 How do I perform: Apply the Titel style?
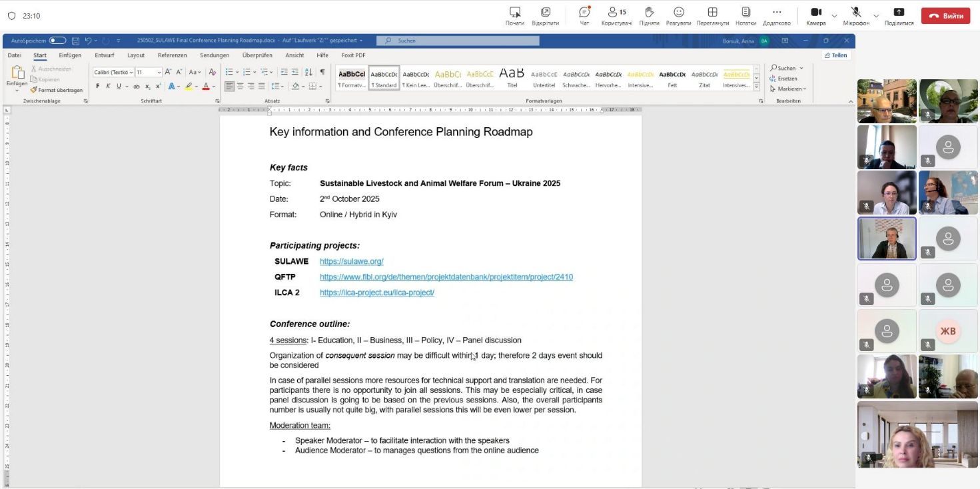[512, 77]
